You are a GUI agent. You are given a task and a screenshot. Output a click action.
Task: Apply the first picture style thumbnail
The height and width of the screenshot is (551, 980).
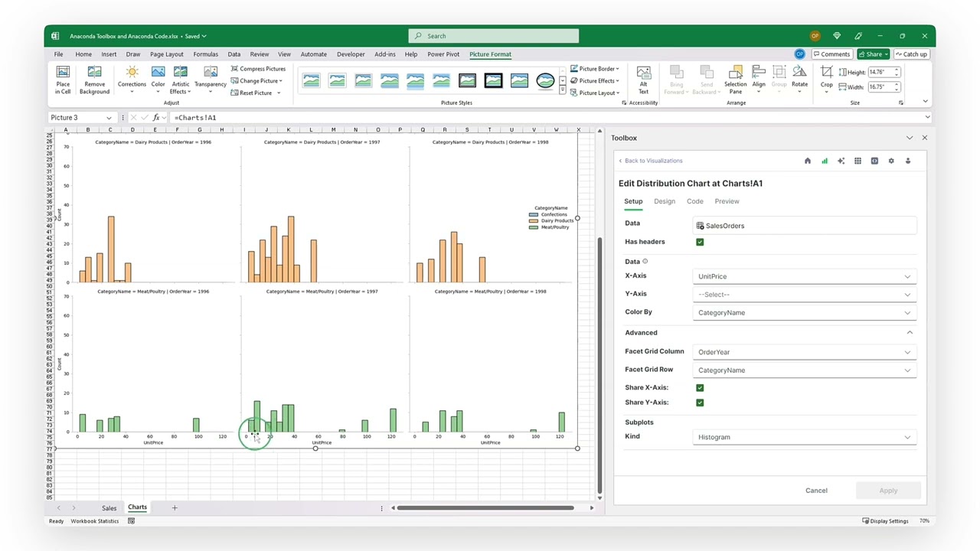point(311,80)
